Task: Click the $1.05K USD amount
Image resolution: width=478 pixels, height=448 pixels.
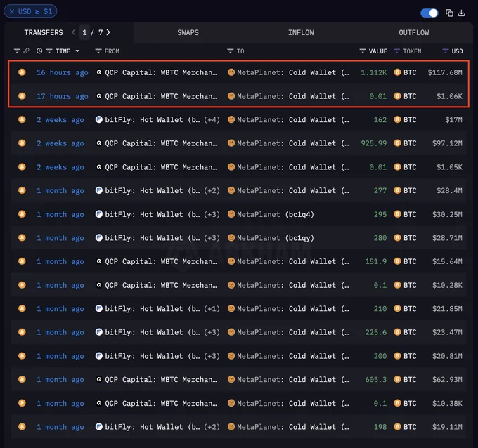Action: pos(449,167)
